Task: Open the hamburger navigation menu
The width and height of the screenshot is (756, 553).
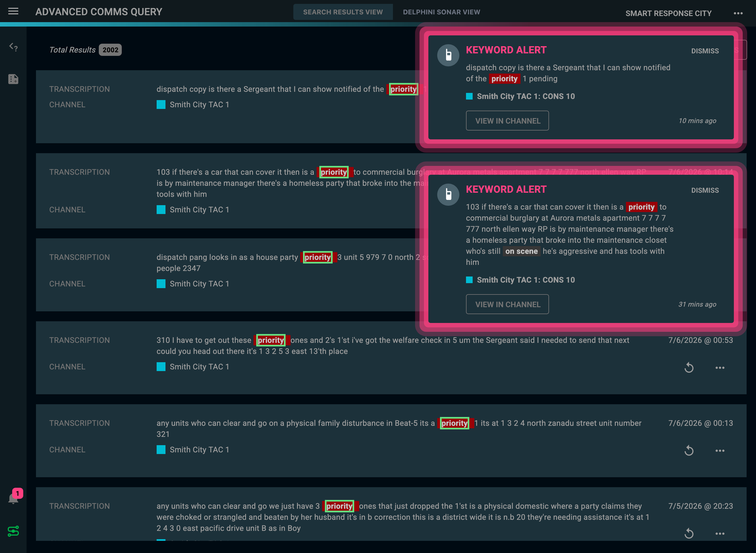Action: (13, 11)
